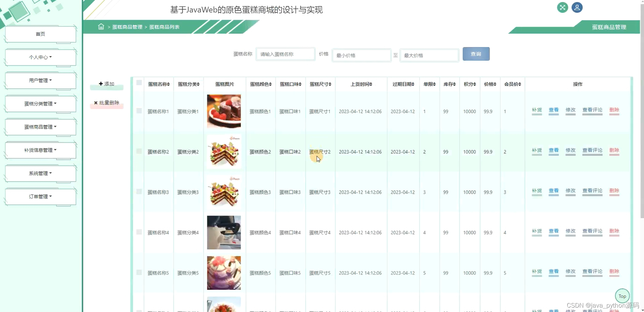The image size is (644, 312).
Task: Open 首页 in the sidebar
Action: 40,34
